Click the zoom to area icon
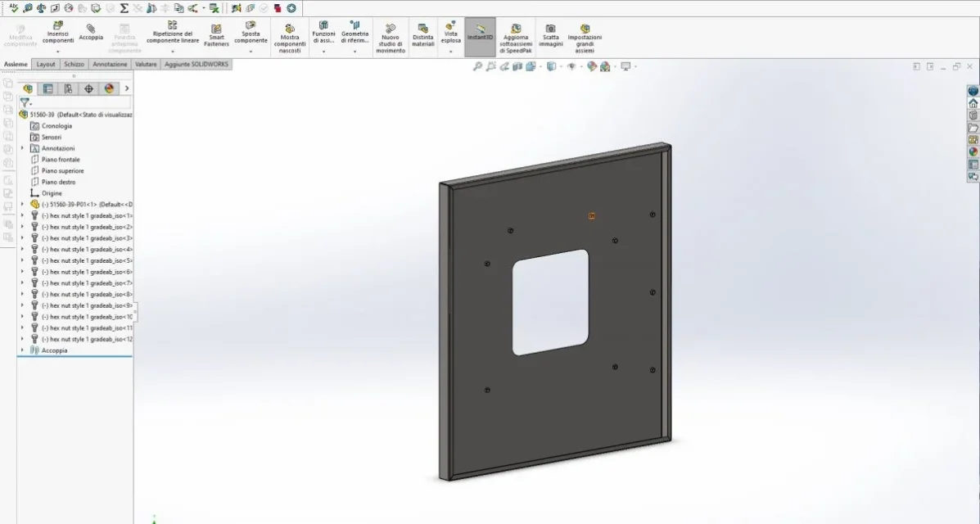Screen dimensions: 980x524 (491, 66)
